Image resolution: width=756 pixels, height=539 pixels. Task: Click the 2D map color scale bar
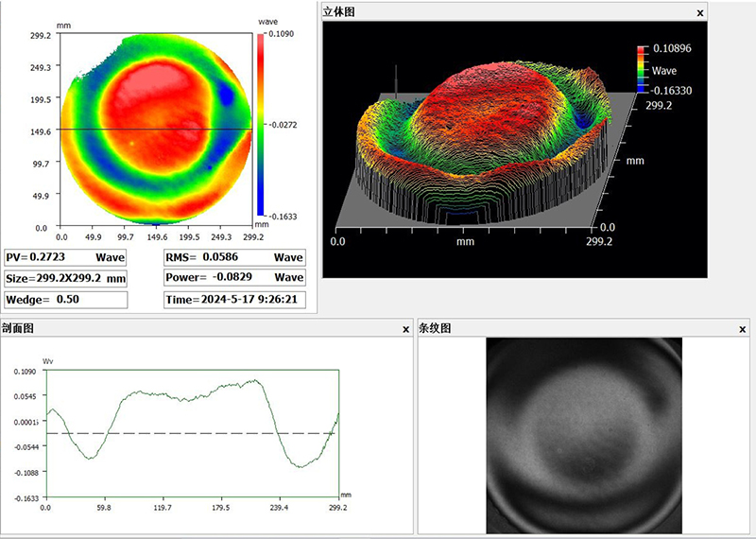pyautogui.click(x=262, y=123)
